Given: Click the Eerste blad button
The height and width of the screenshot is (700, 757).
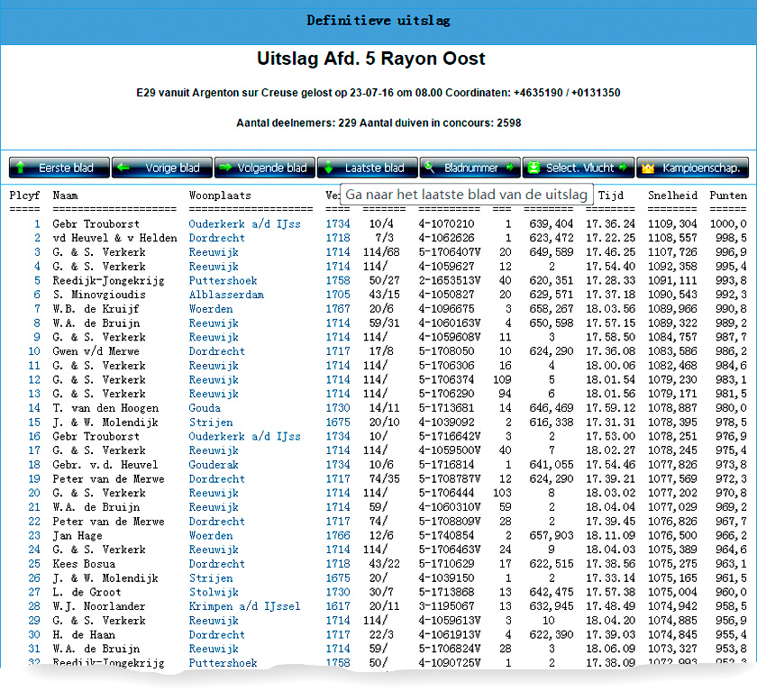Looking at the screenshot, I should point(59,168).
